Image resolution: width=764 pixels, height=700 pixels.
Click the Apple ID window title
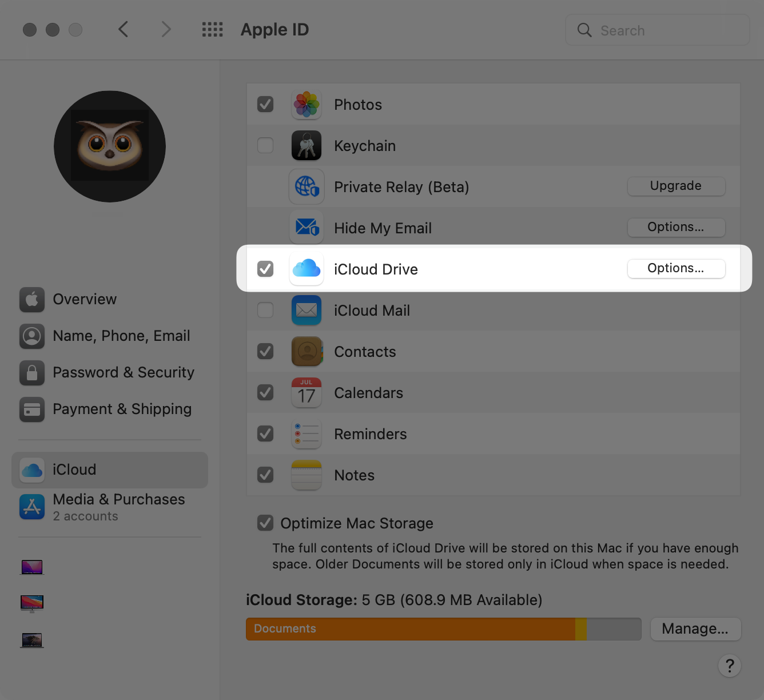[x=274, y=29]
